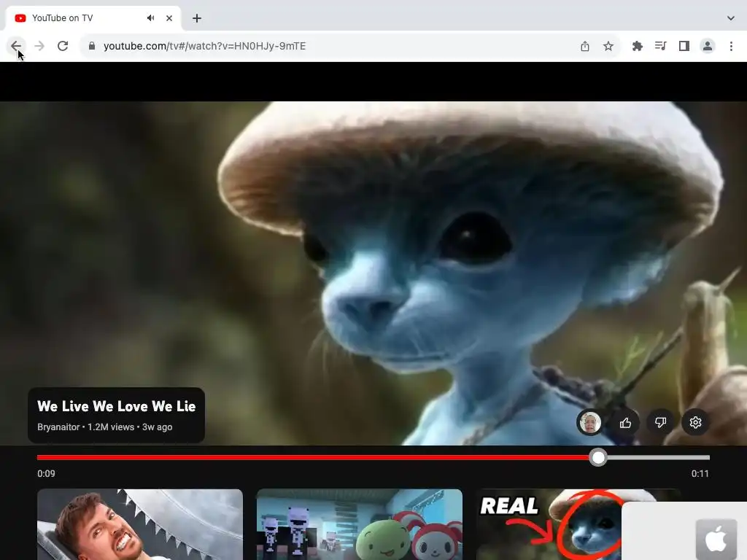Share this page icon in address bar
Image resolution: width=747 pixels, height=560 pixels.
tap(585, 46)
